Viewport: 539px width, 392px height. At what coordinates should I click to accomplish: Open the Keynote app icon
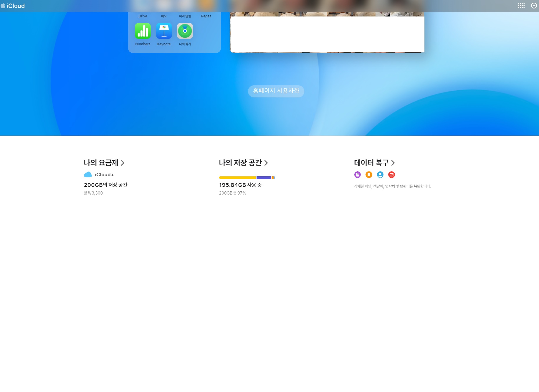tap(164, 31)
